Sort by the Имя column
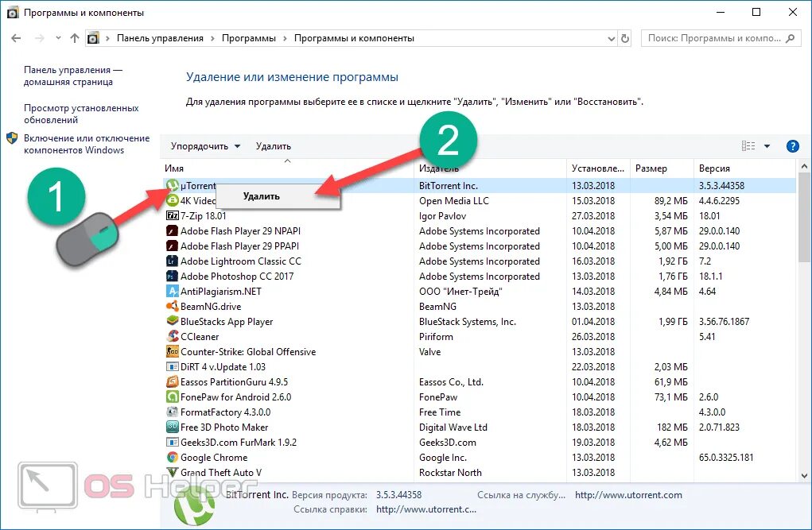Image resolution: width=812 pixels, height=530 pixels. (174, 168)
